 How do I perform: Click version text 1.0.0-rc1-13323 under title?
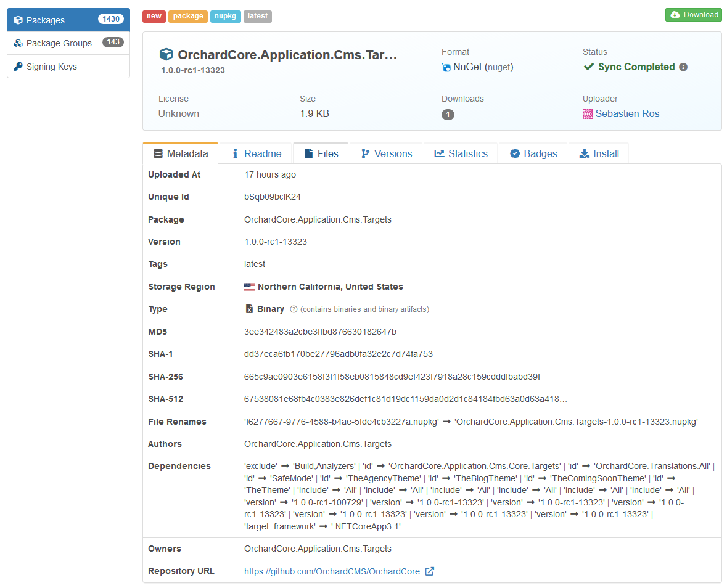coord(193,70)
